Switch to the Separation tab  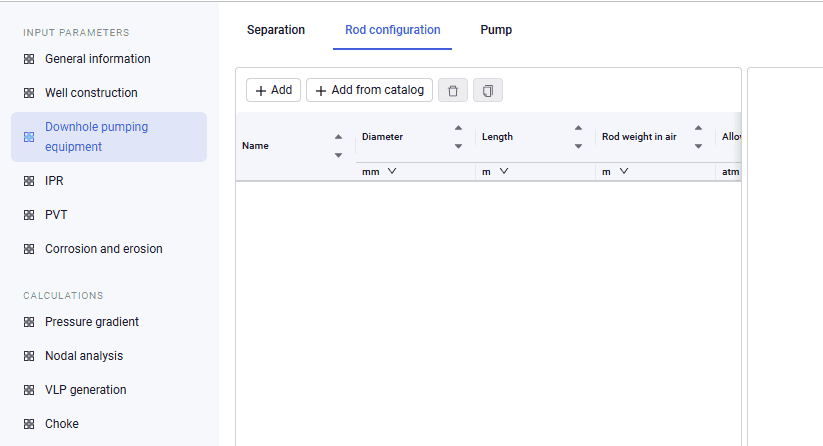click(276, 30)
